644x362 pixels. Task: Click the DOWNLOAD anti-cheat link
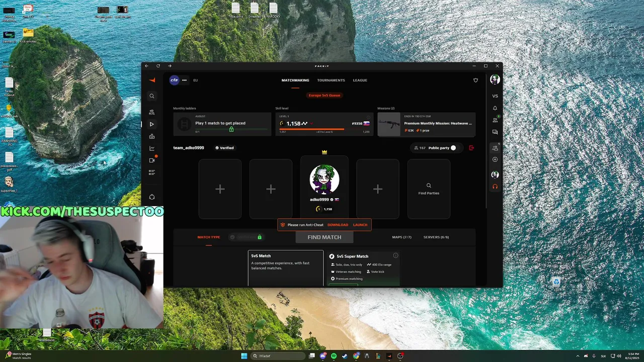tap(338, 225)
